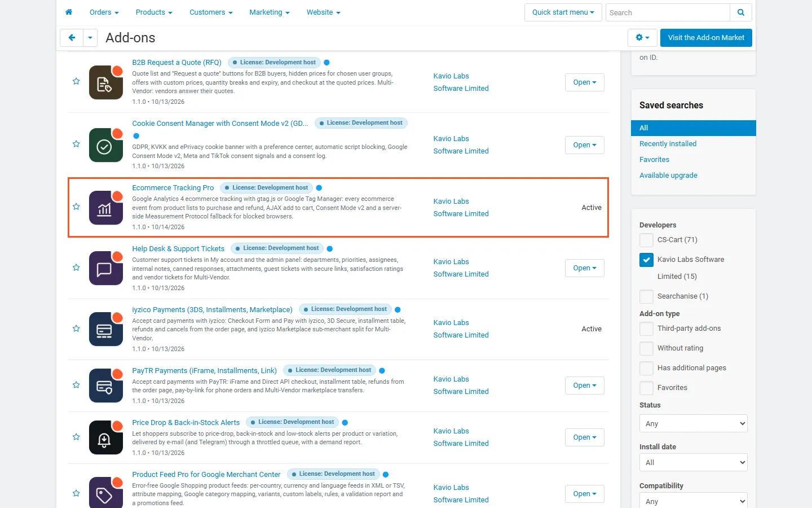Open dropdown for B2B Request a Quote

pyautogui.click(x=585, y=82)
